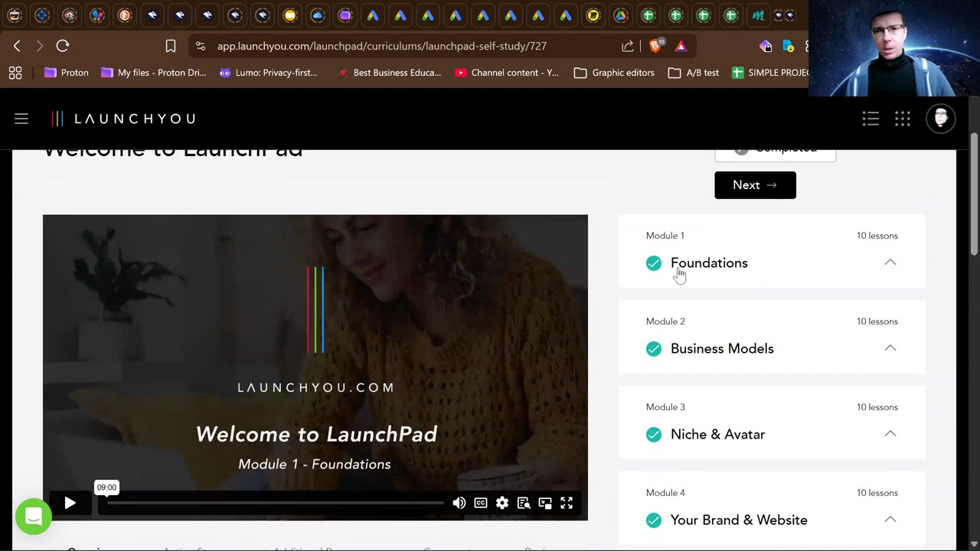Seek along the video progress bar
980x551 pixels.
click(x=275, y=503)
